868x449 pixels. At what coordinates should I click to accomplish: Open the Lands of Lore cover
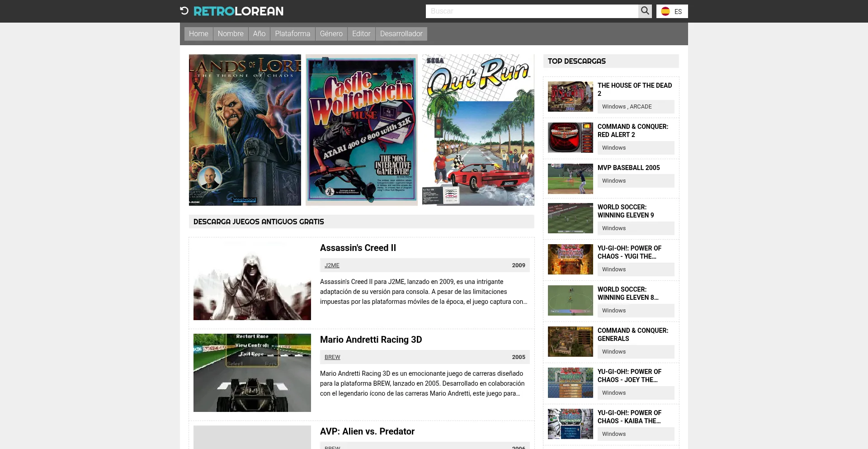[x=245, y=130]
